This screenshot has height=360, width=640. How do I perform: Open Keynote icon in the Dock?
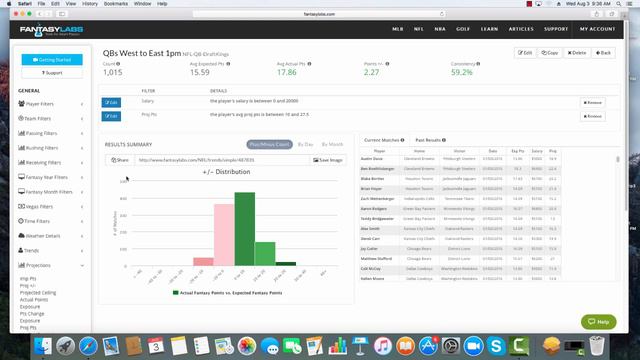coord(360,346)
